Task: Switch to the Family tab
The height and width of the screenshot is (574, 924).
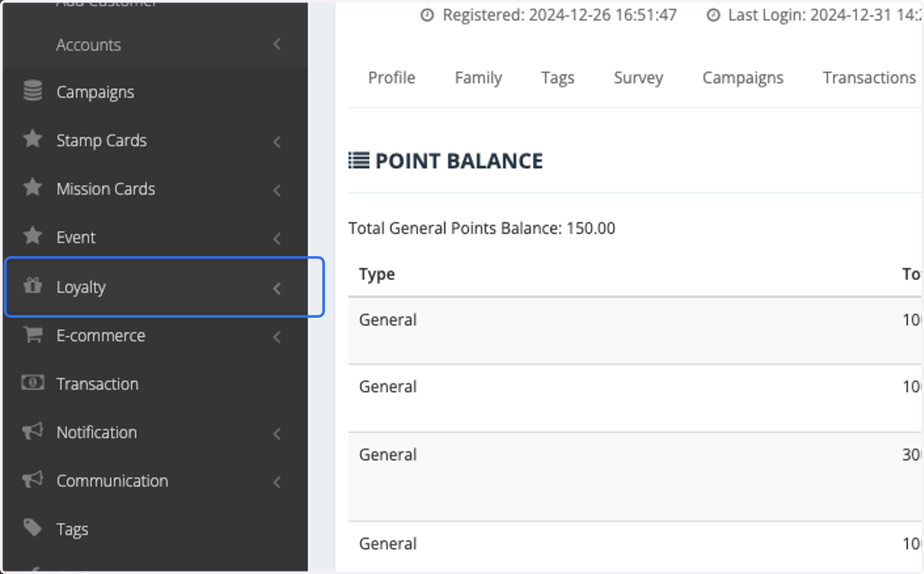Action: point(478,78)
